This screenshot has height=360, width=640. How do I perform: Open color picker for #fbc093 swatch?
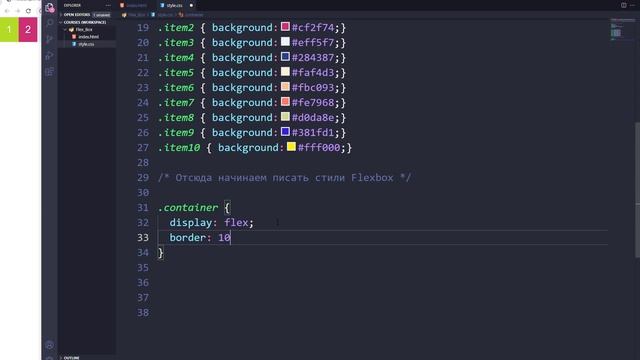point(285,87)
